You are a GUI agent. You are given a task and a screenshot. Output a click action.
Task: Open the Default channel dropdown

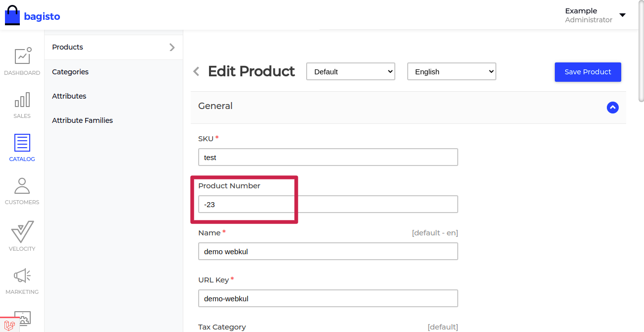click(x=350, y=71)
